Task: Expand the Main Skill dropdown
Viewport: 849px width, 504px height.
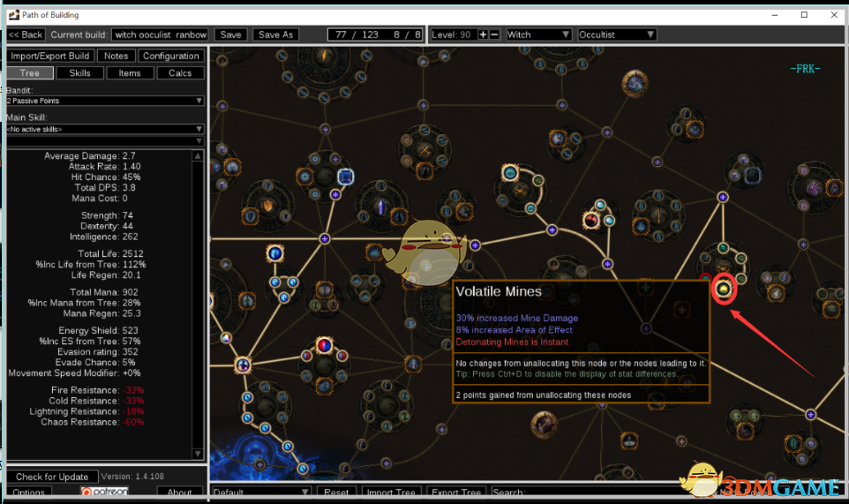Action: pyautogui.click(x=104, y=129)
